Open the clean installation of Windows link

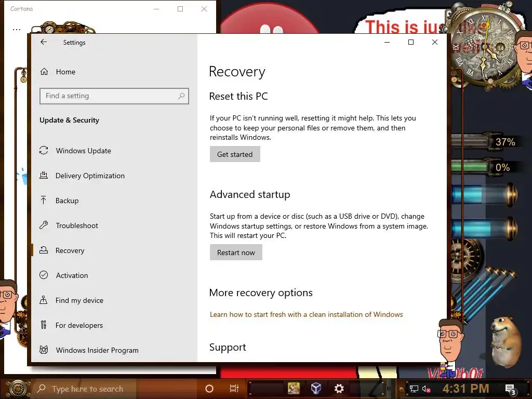pos(307,314)
